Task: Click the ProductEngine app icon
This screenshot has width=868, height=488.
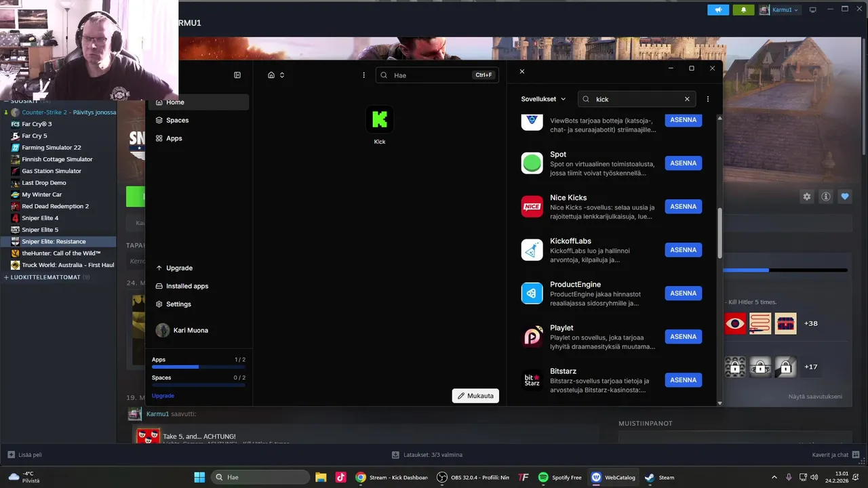Action: point(532,293)
